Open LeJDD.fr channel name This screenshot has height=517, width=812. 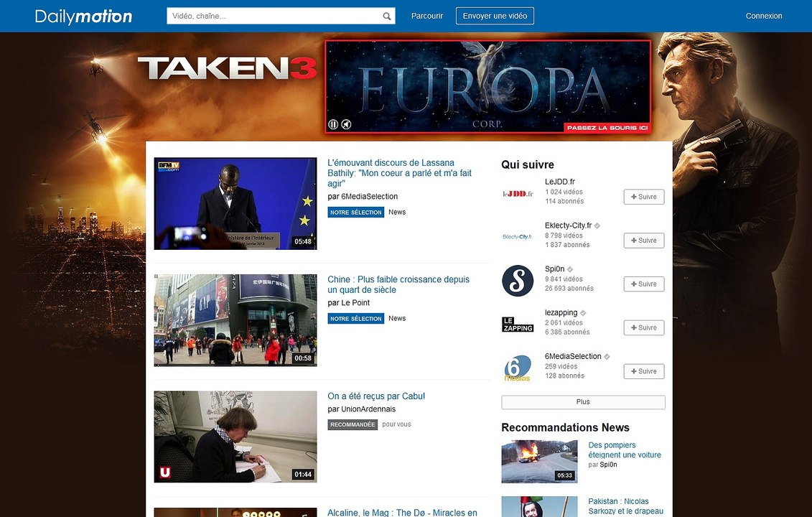click(x=560, y=182)
